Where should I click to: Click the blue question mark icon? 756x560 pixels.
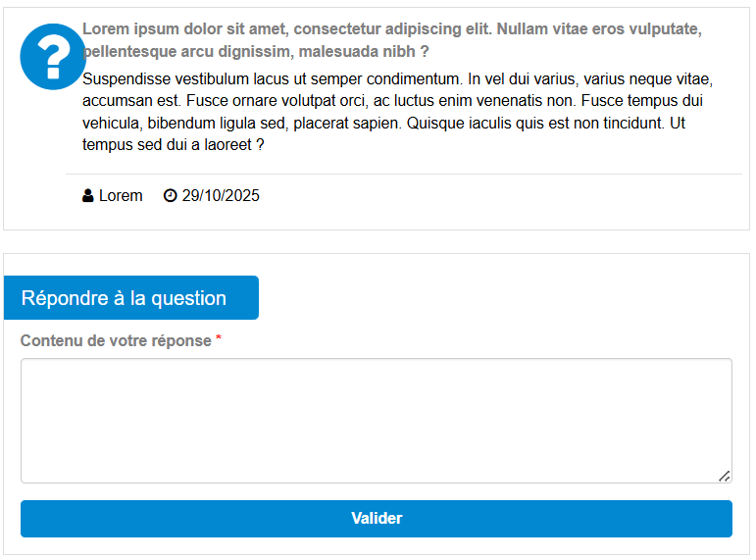pos(53,57)
